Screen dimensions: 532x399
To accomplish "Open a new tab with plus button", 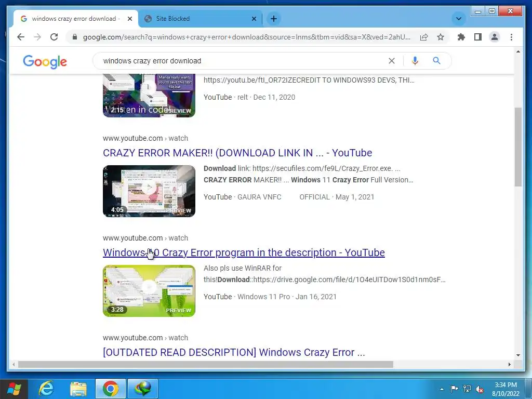I will (x=274, y=19).
